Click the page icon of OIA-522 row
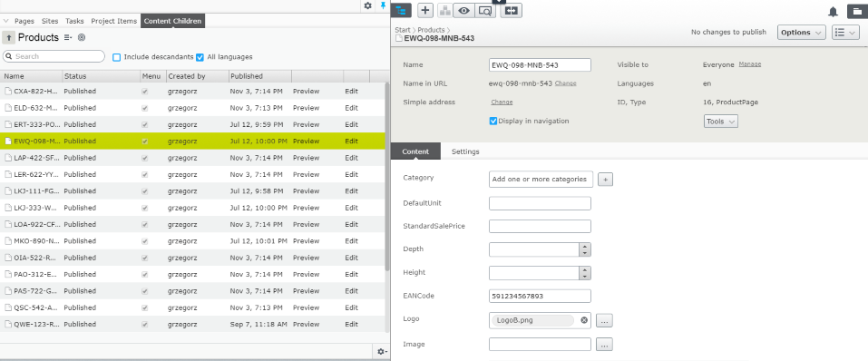 pyautogui.click(x=8, y=258)
